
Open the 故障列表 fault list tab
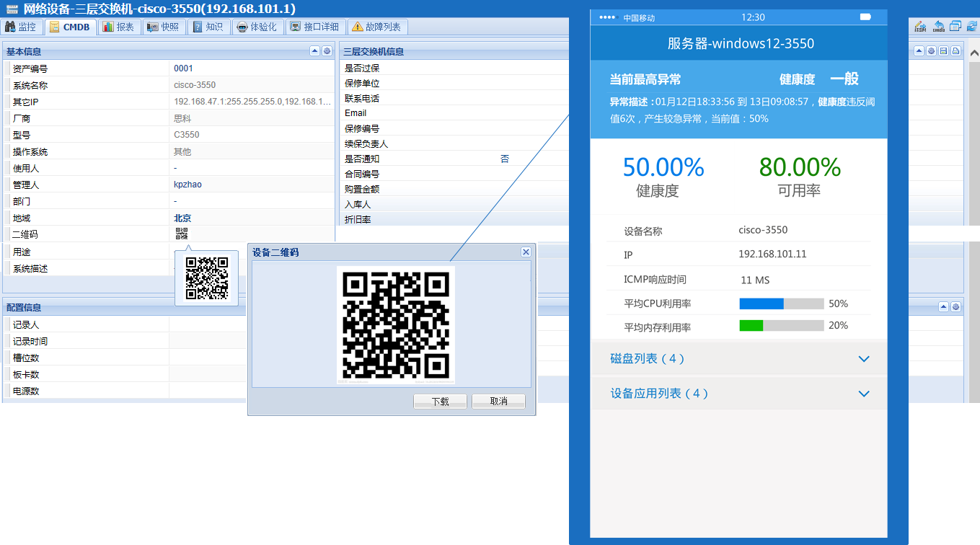379,27
